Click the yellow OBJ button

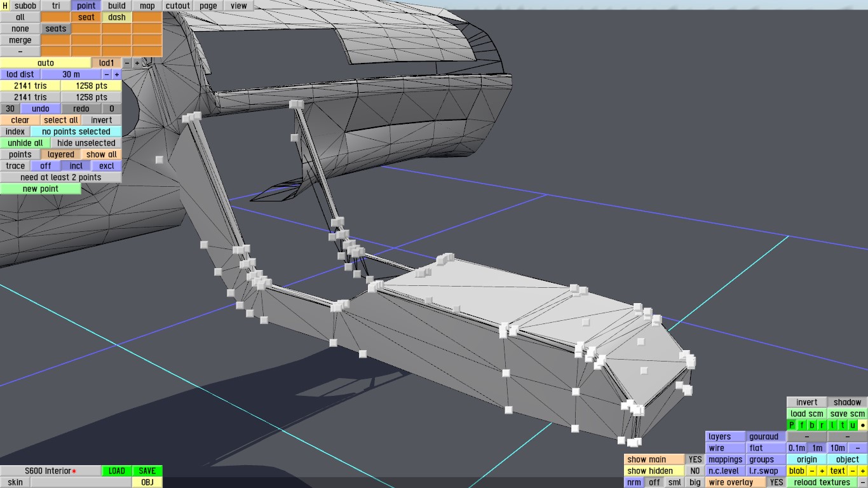click(x=147, y=482)
